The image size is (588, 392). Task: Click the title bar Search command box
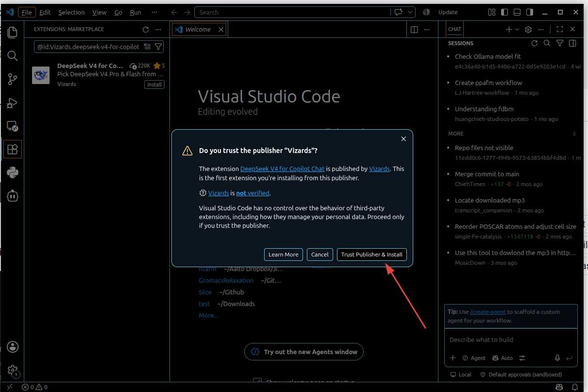click(x=292, y=12)
